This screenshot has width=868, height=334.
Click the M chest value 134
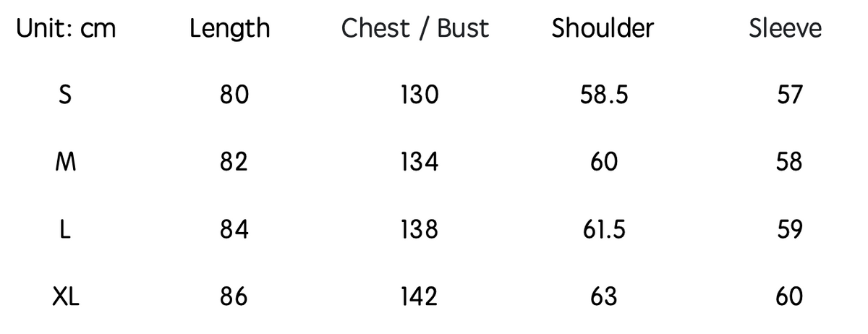(x=420, y=162)
